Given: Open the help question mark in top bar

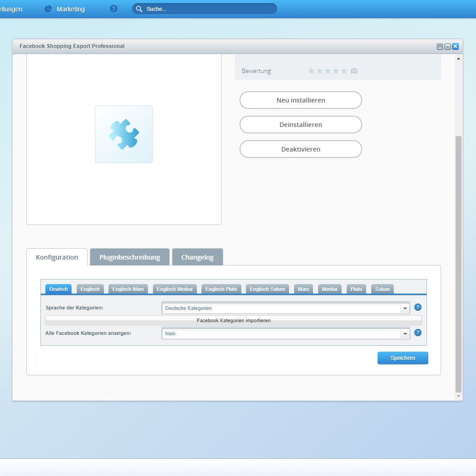Looking at the screenshot, I should coord(113,9).
